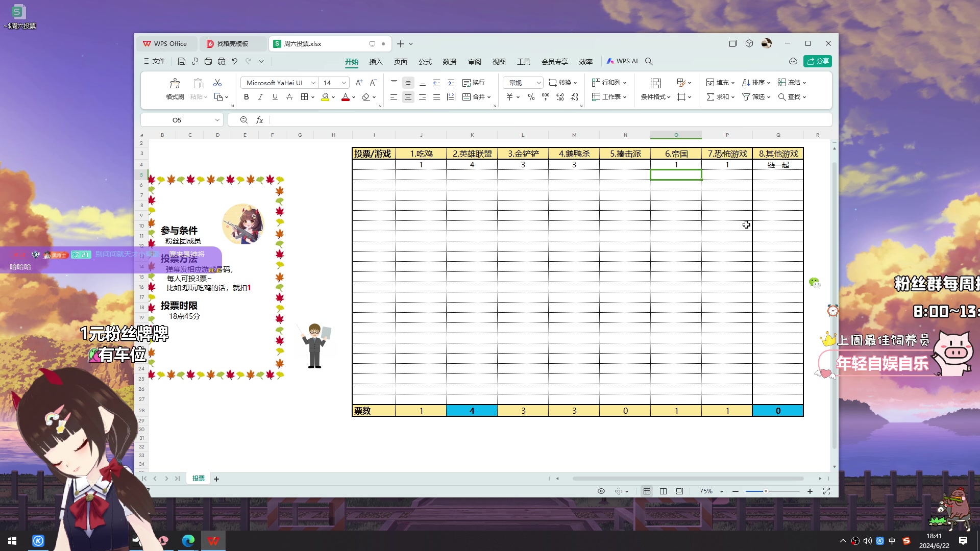The width and height of the screenshot is (980, 551).
Task: Click the 冻结 freeze panes button
Action: tap(792, 83)
